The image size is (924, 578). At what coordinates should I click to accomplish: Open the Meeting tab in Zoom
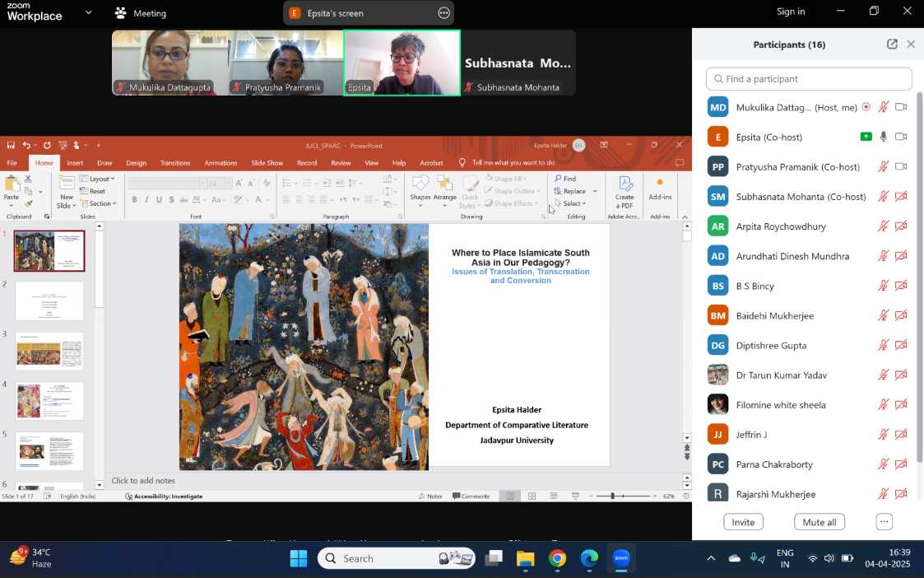click(141, 13)
